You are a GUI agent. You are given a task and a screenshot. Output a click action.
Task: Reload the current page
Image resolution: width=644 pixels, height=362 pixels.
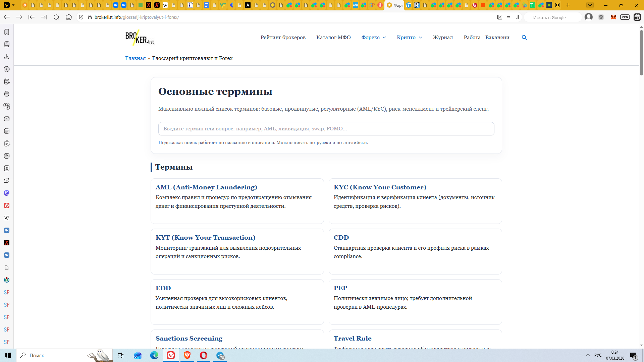[x=56, y=17]
